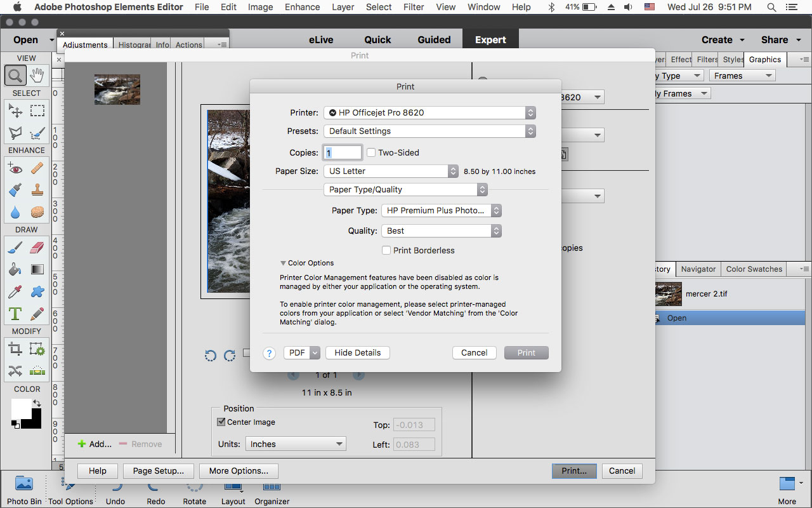The height and width of the screenshot is (508, 812).
Task: Open the Quality dropdown set to Best
Action: click(442, 231)
